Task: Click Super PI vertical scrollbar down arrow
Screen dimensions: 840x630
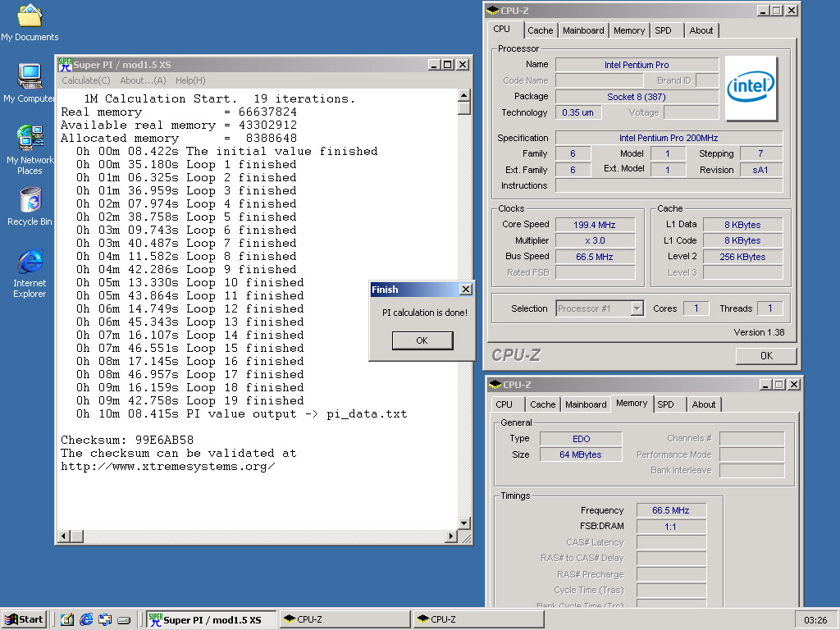Action: point(464,523)
